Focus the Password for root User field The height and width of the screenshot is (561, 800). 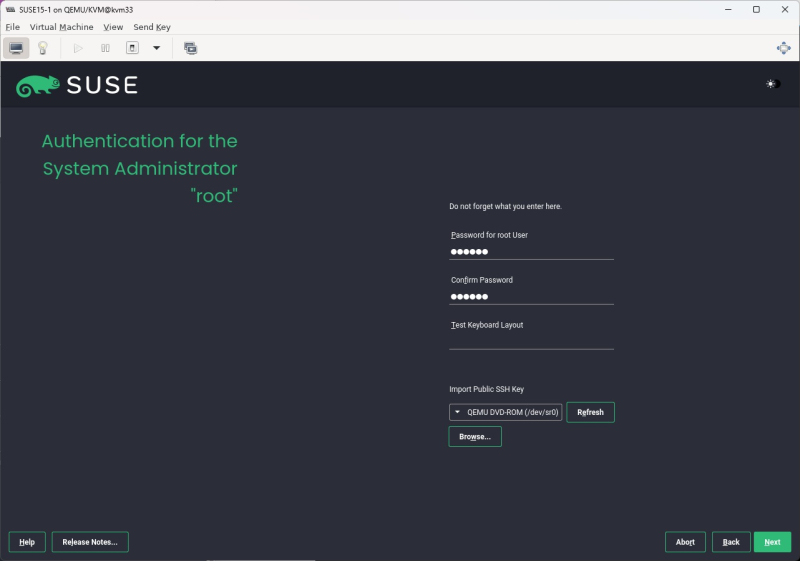coord(531,252)
